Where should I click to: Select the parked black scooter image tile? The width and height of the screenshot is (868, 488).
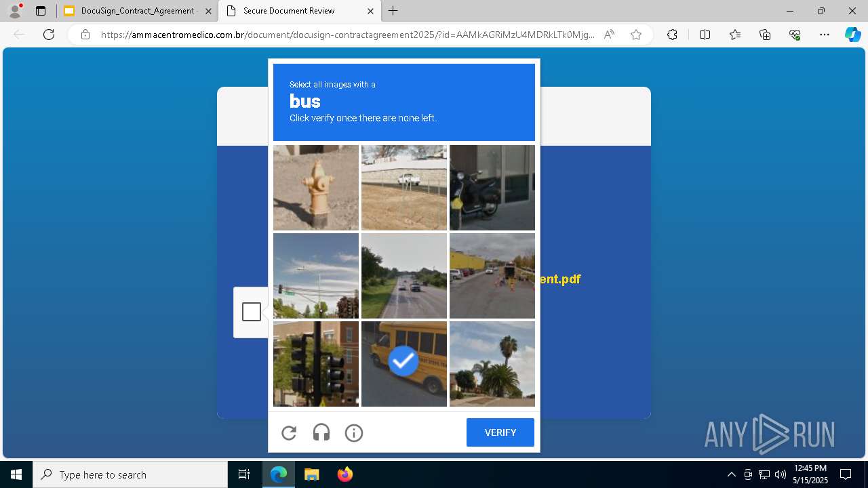pyautogui.click(x=492, y=188)
